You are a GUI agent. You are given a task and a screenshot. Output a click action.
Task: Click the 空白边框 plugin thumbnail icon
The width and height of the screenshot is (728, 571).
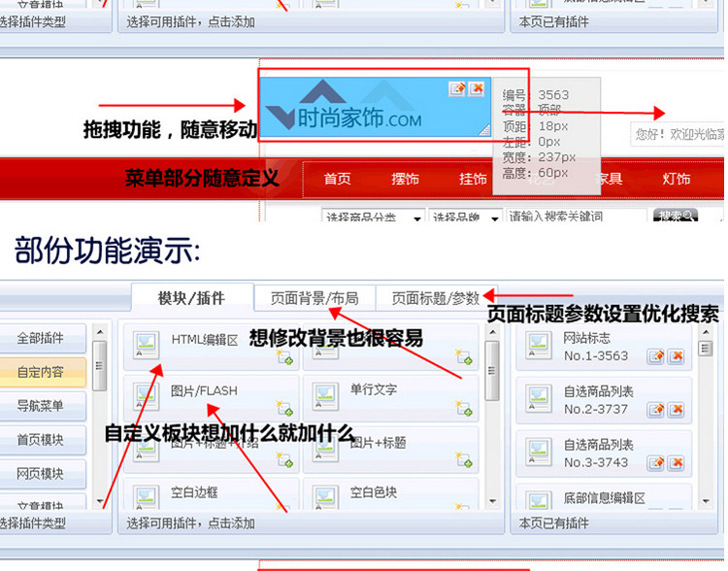pos(147,497)
